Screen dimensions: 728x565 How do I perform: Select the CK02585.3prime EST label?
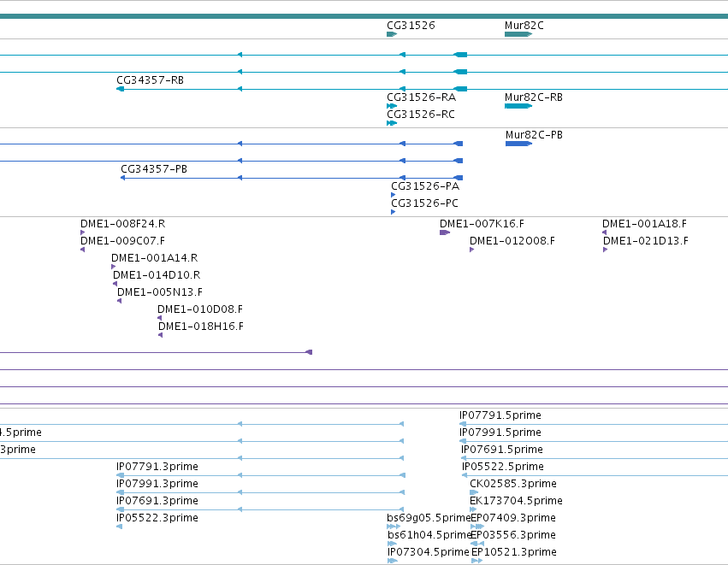tap(513, 485)
